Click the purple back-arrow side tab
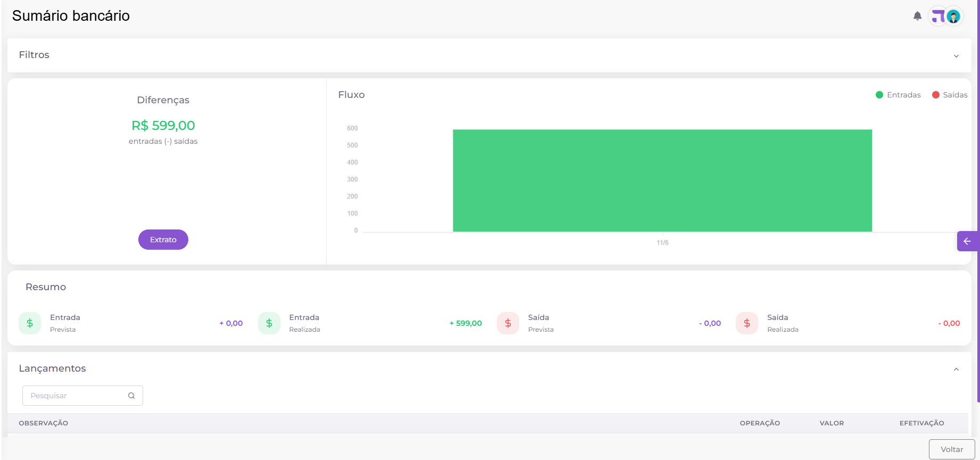The image size is (980, 460). [967, 241]
